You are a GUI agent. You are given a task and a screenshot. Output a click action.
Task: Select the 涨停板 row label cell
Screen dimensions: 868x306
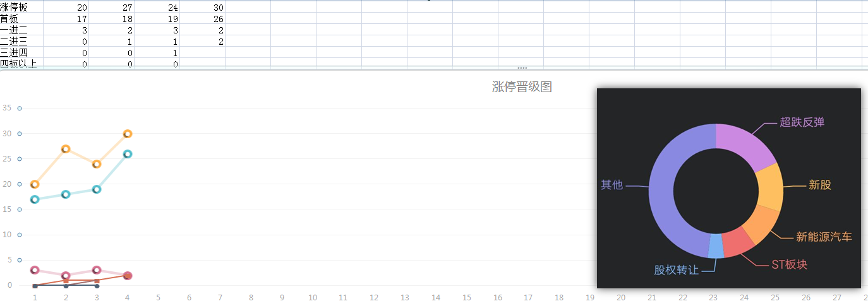pyautogui.click(x=14, y=8)
